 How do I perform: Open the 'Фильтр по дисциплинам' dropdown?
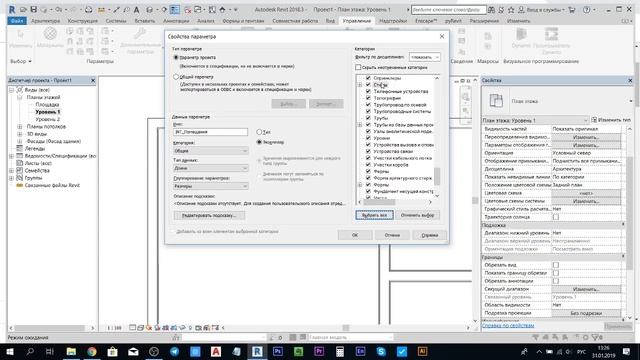424,57
